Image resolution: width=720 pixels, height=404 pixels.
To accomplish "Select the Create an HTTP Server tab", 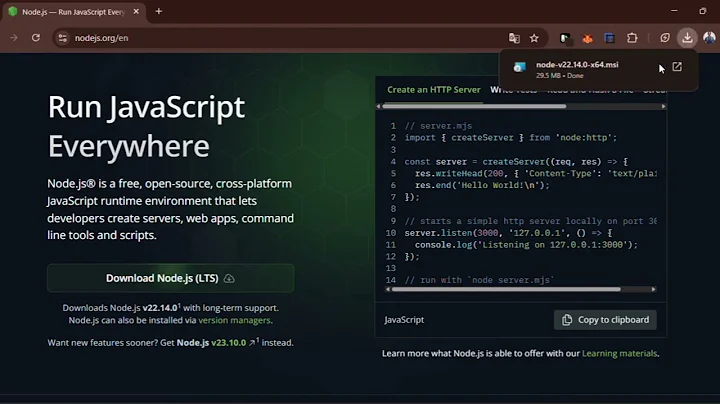I will tap(433, 90).
